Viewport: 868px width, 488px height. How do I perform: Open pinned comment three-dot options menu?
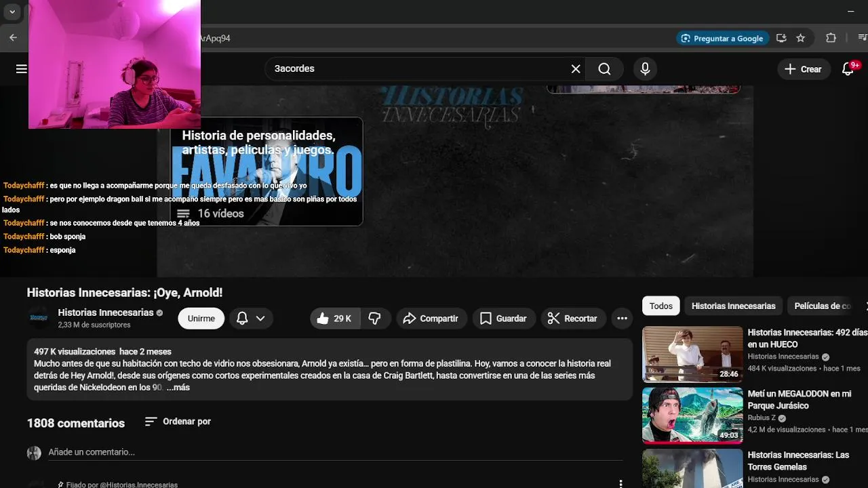pyautogui.click(x=620, y=483)
